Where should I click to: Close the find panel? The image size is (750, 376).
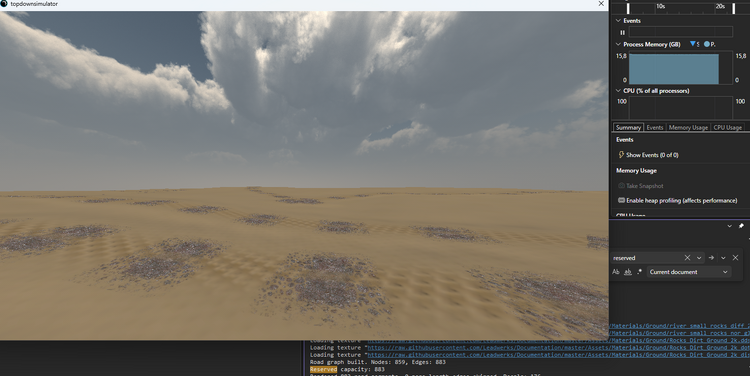coord(735,258)
